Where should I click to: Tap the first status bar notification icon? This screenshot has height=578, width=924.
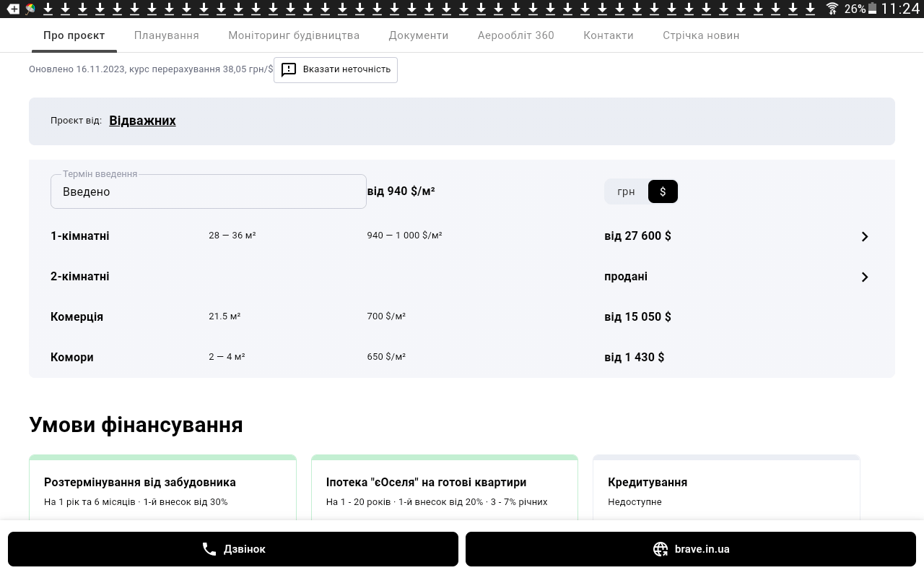click(13, 9)
